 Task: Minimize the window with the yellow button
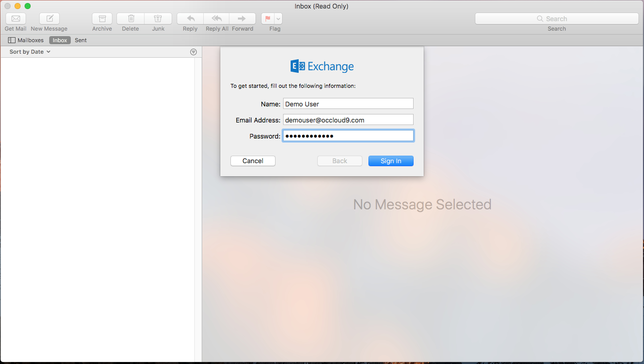[x=18, y=6]
